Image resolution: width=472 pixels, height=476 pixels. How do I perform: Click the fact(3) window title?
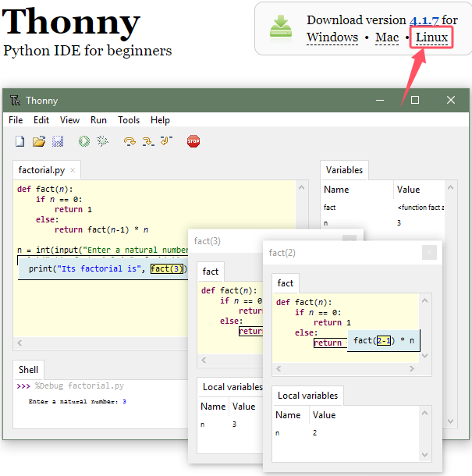[x=208, y=241]
